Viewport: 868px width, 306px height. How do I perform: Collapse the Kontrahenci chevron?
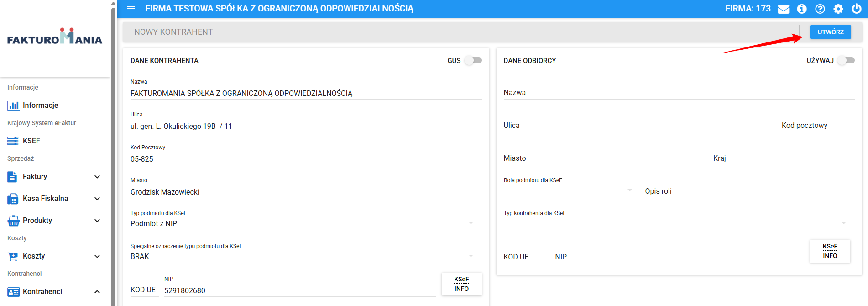[x=97, y=292]
